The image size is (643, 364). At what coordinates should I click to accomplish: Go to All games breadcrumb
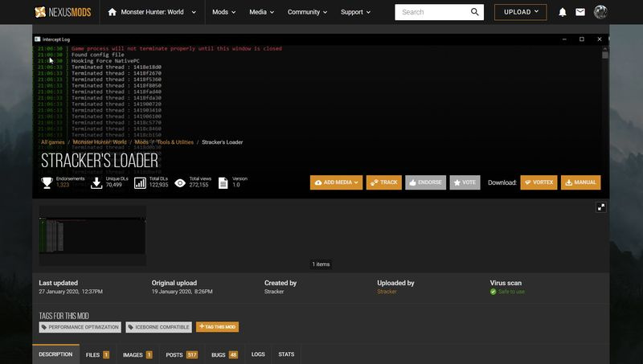pos(52,142)
